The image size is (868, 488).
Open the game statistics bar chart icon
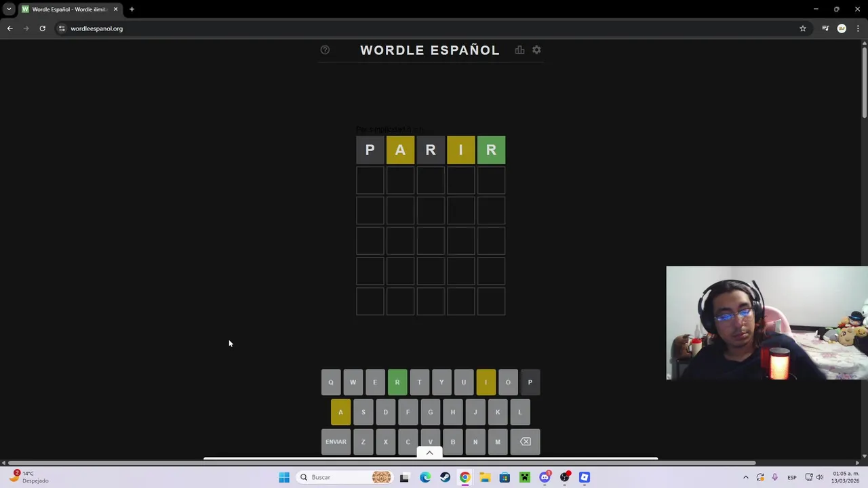pos(519,49)
